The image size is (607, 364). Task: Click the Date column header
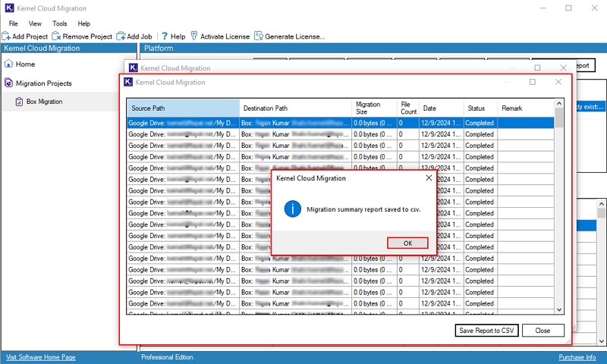[x=442, y=108]
